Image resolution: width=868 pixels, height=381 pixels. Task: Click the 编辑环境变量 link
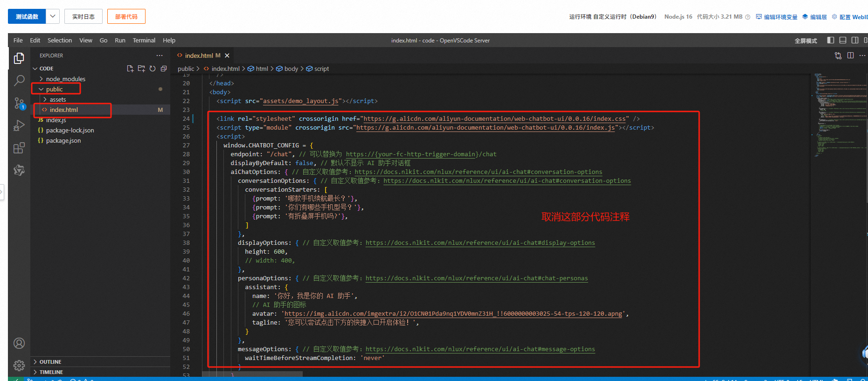click(x=777, y=17)
